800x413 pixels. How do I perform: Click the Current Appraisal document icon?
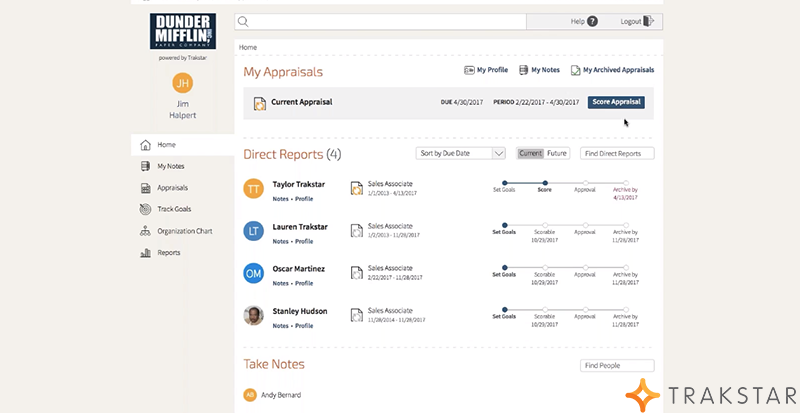259,102
